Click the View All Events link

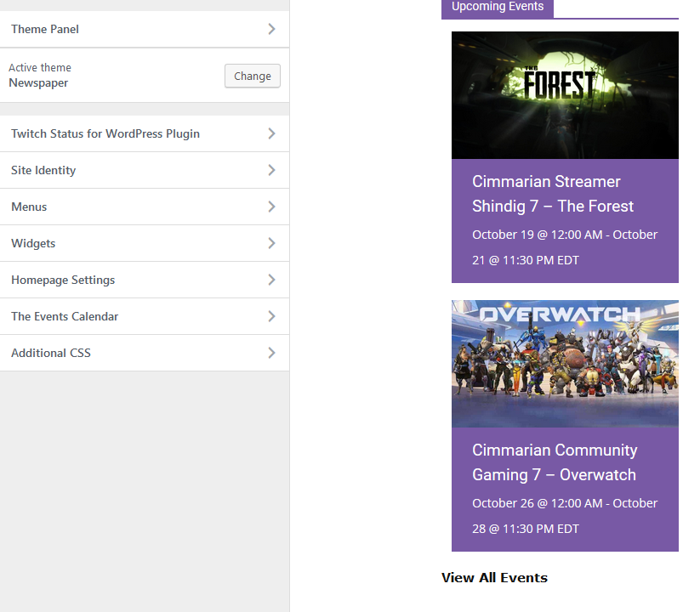[494, 578]
